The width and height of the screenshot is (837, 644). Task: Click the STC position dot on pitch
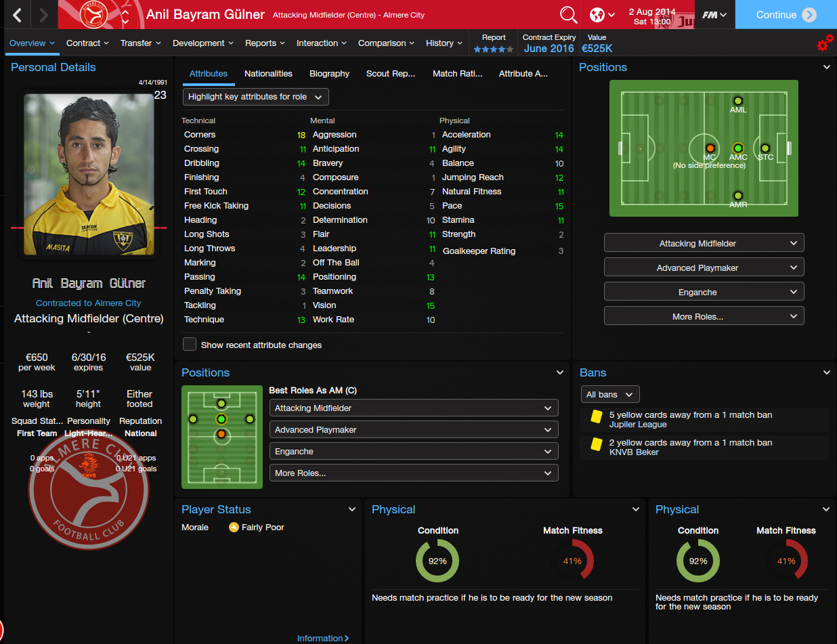point(765,148)
